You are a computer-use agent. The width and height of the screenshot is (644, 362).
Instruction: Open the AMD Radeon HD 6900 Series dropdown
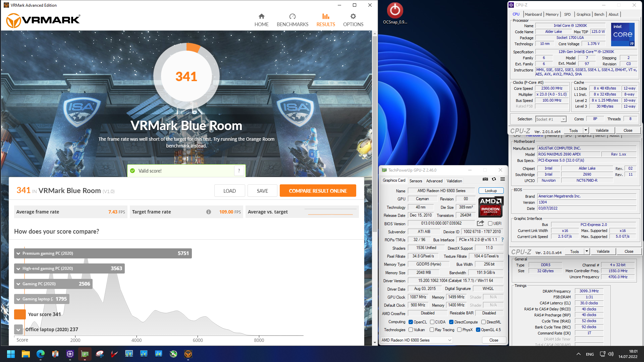tap(417, 340)
